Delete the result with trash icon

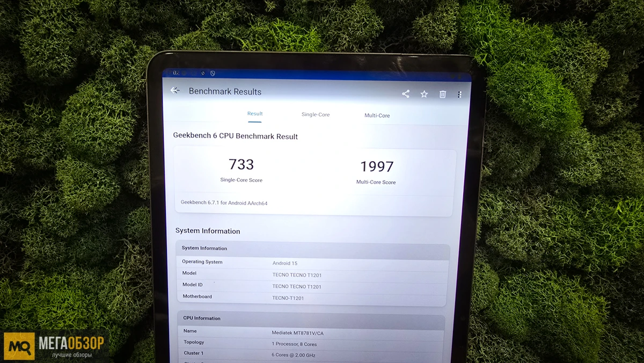coord(443,95)
